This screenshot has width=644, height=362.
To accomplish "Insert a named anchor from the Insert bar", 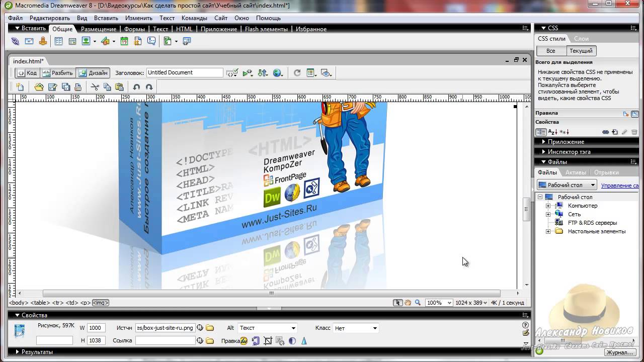I will pyautogui.click(x=43, y=41).
